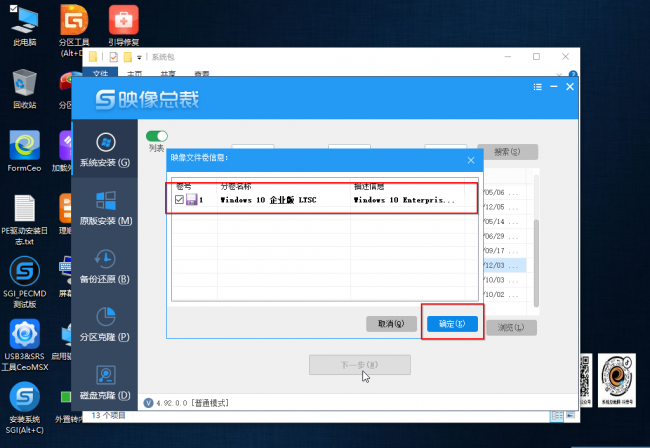
Task: Select the Windows 10 企业版 LTSC cell
Action: point(268,200)
